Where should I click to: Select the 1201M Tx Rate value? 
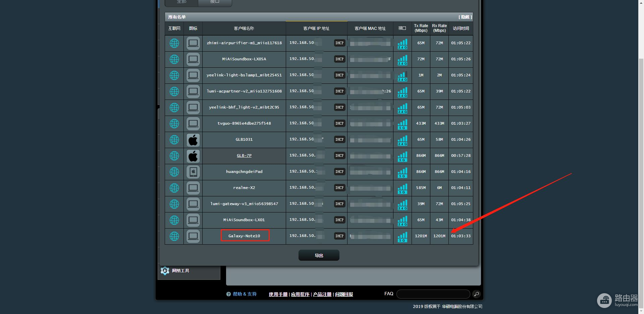(421, 236)
